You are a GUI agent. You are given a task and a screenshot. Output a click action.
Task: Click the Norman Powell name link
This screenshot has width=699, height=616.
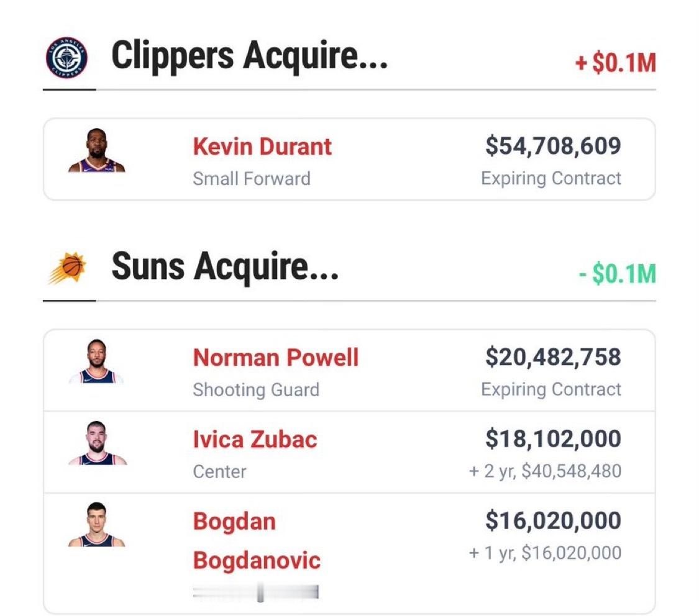pos(275,358)
